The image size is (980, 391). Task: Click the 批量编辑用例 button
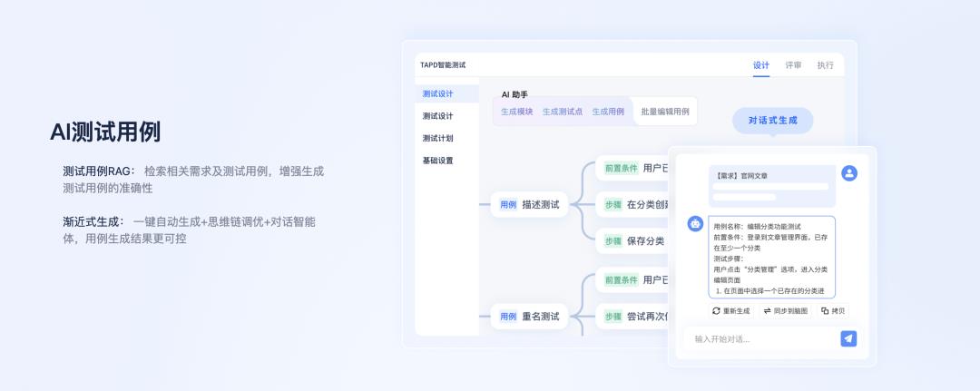tap(665, 112)
